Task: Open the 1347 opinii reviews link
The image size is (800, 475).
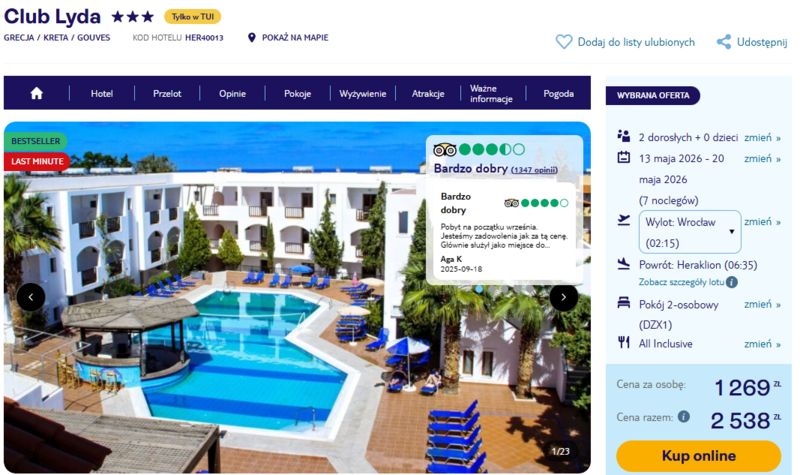Action: click(534, 170)
